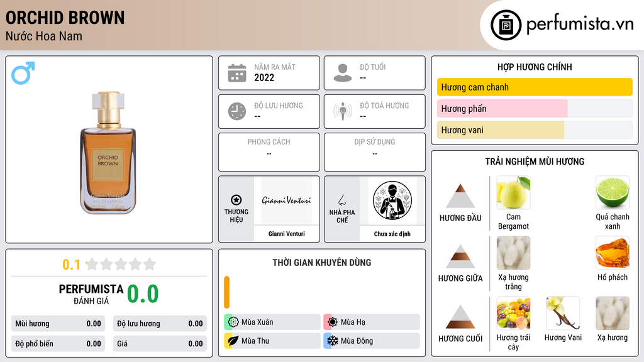Click the Mùa Xuân flower icon
Screen dimensions: 644x362
point(233,322)
